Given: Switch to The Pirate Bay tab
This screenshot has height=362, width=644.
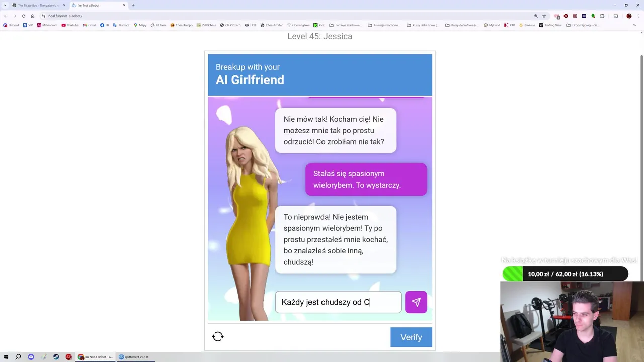Looking at the screenshot, I should [38, 5].
